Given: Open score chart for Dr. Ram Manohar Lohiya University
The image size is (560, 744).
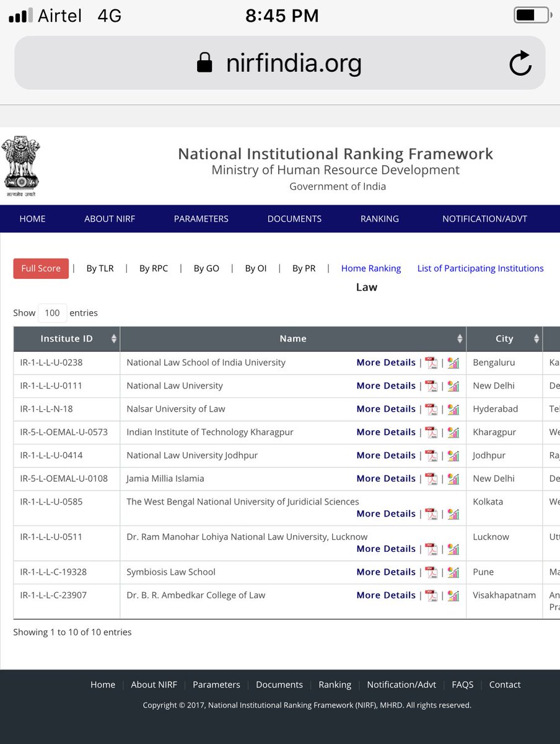Looking at the screenshot, I should tap(453, 549).
